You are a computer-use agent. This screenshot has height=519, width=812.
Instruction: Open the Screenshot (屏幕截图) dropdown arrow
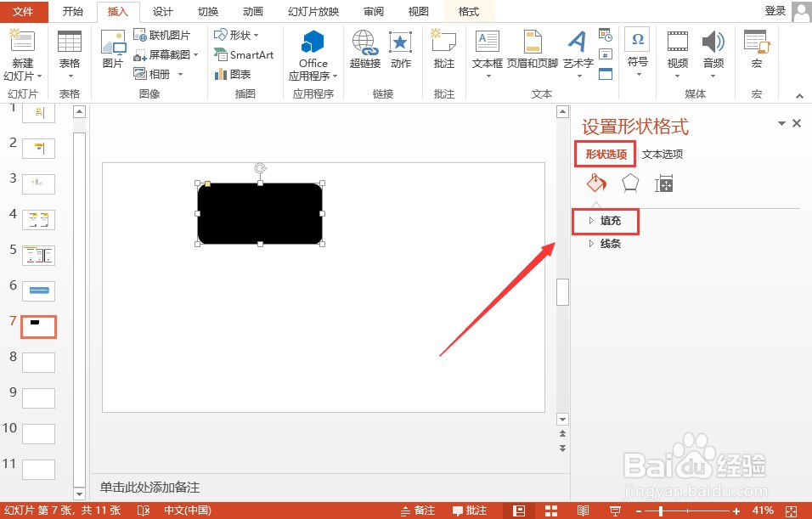click(x=195, y=54)
